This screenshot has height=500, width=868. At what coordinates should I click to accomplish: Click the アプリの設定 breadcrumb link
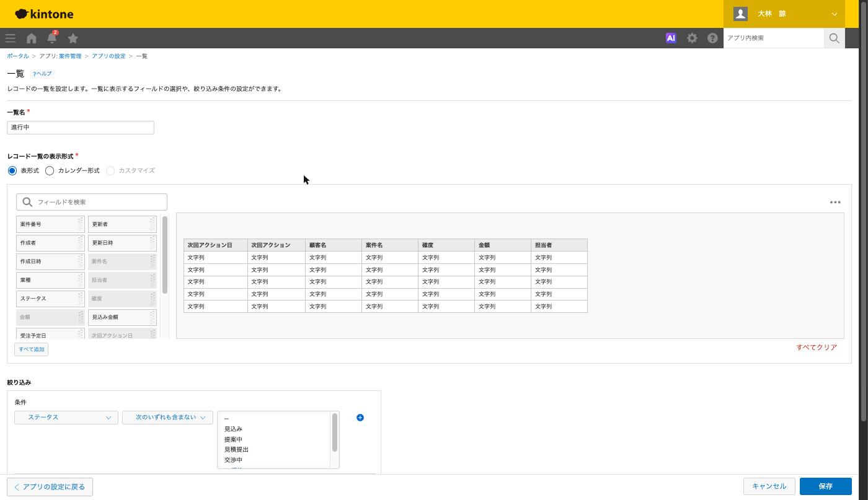pos(108,56)
